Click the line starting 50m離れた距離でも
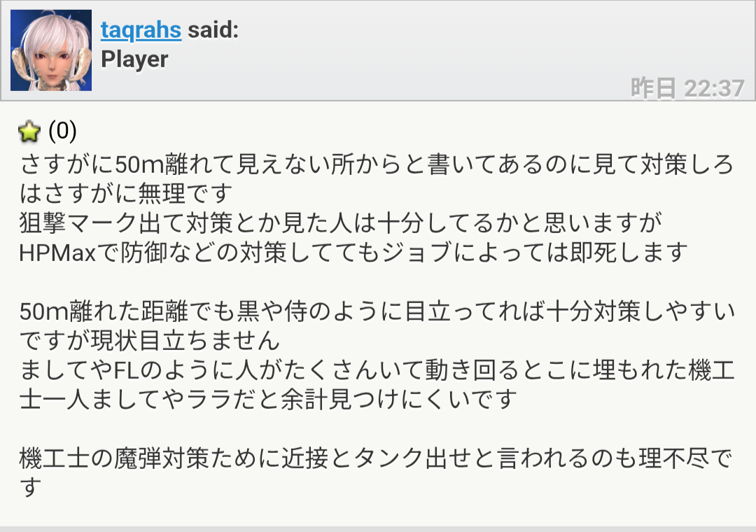756x532 pixels. (x=377, y=311)
